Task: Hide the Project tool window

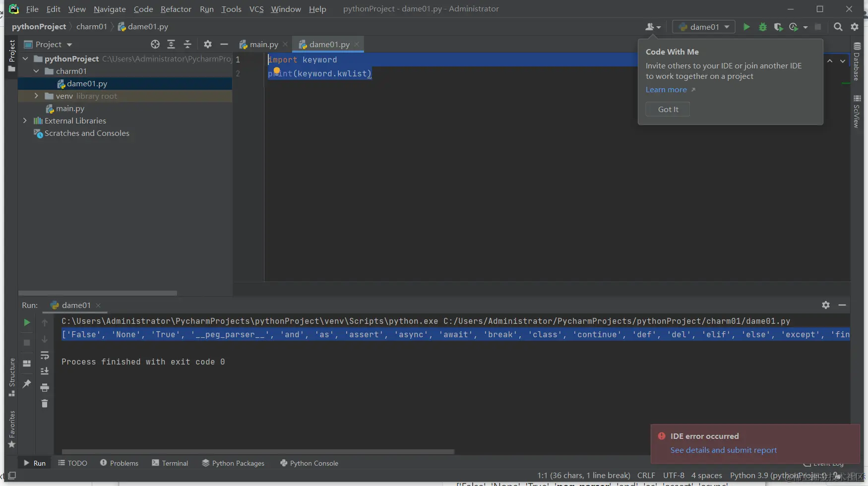Action: click(x=224, y=44)
